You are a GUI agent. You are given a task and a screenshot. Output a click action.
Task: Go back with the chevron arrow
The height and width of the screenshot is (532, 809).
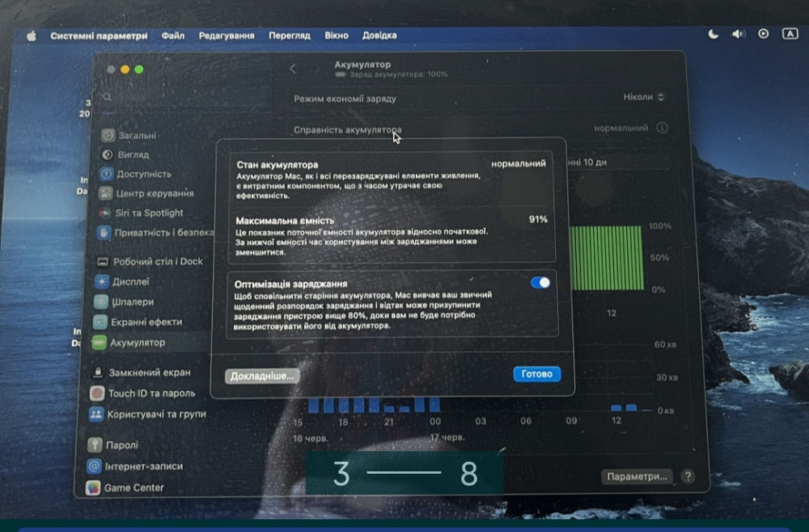[293, 70]
